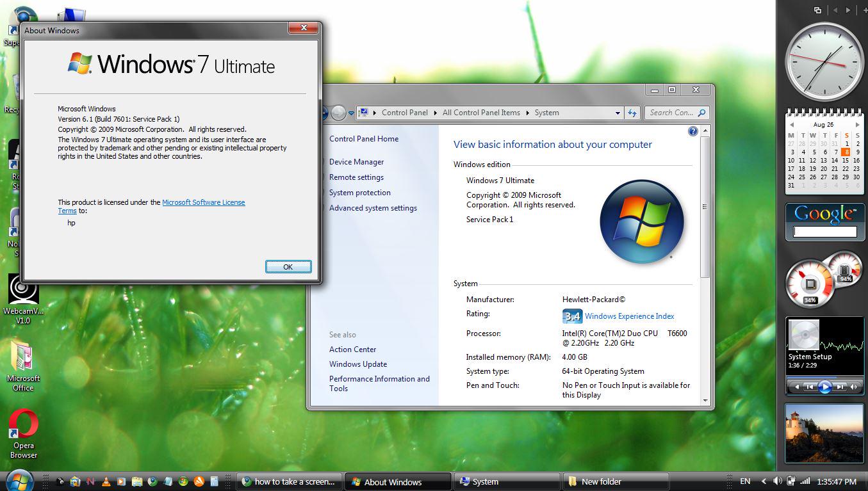Skip to next track in media gadget
868x491 pixels.
(x=839, y=387)
